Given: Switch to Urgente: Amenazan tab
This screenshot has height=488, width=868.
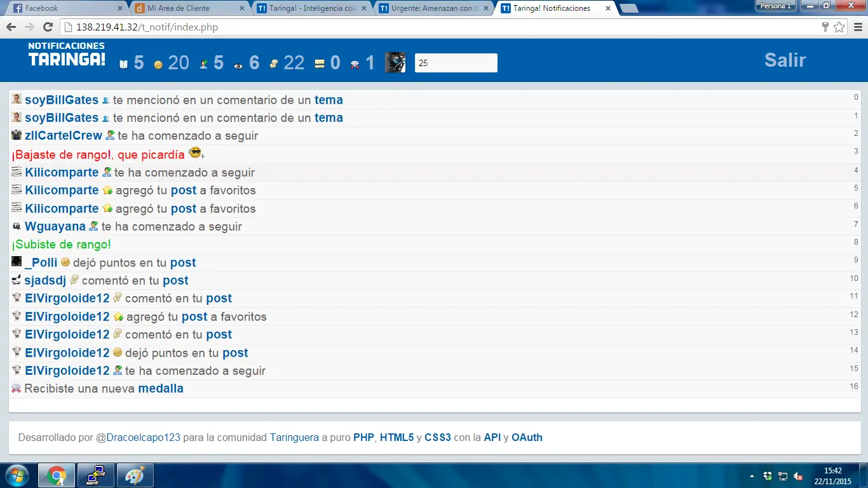Looking at the screenshot, I should (x=433, y=8).
